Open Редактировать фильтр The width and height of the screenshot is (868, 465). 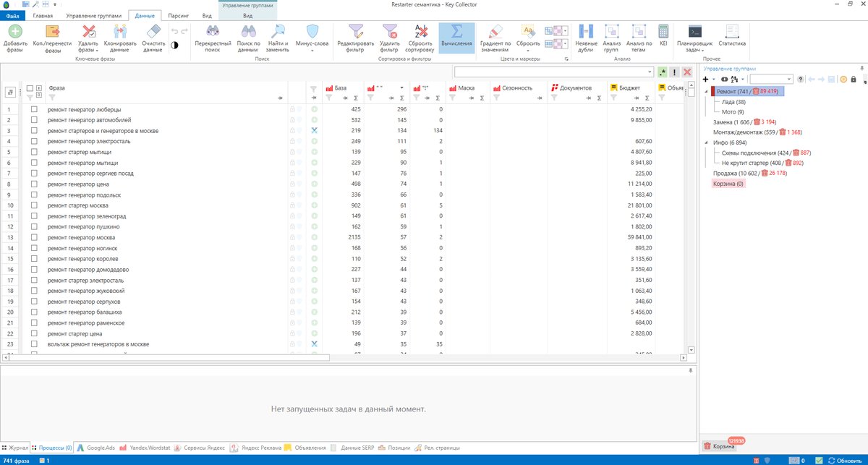tap(355, 40)
